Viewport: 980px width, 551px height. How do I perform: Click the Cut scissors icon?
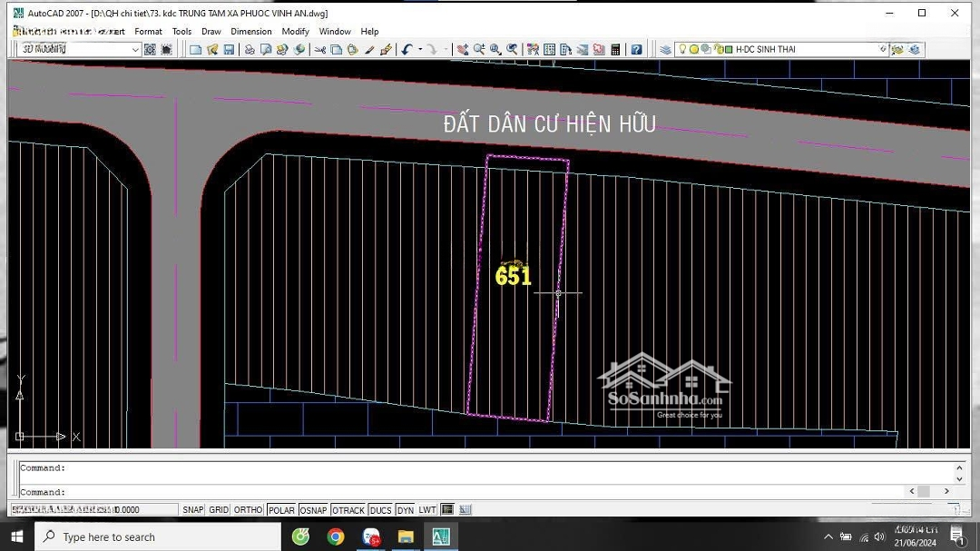click(x=319, y=50)
